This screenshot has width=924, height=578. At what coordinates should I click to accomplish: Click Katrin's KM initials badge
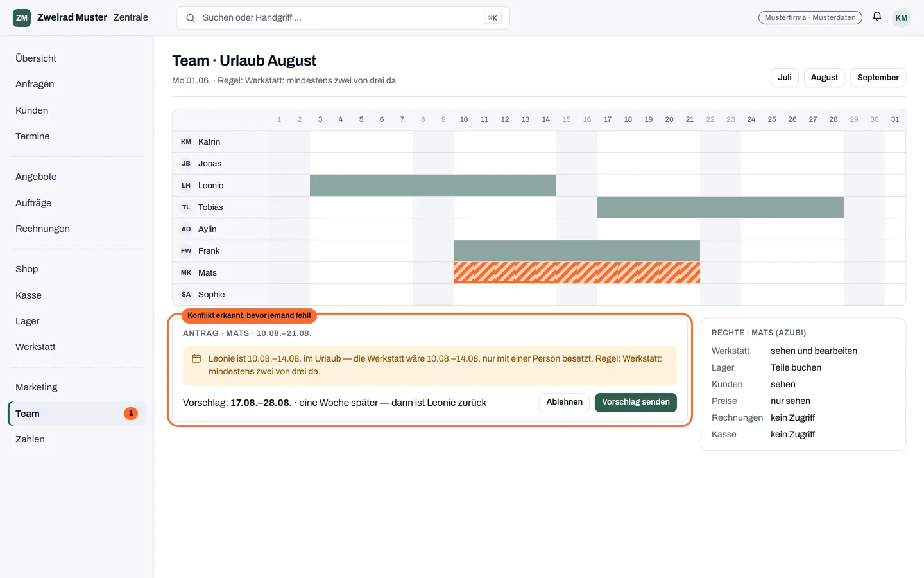coord(186,142)
